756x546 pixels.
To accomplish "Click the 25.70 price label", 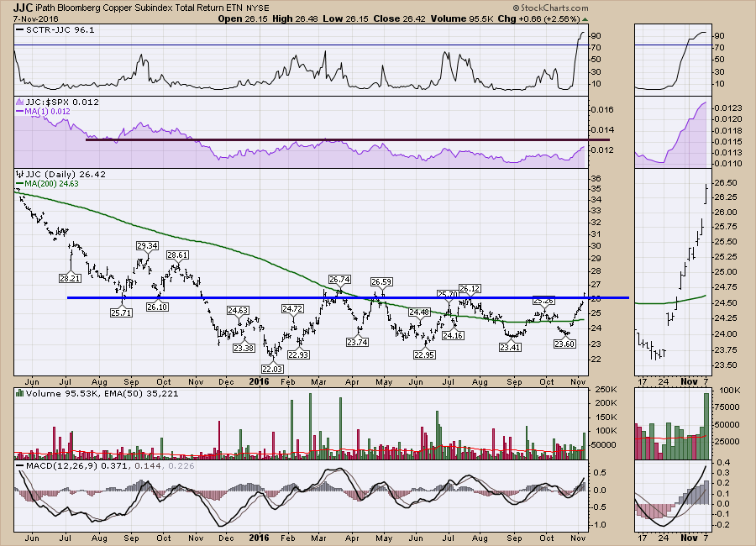I will tap(447, 294).
